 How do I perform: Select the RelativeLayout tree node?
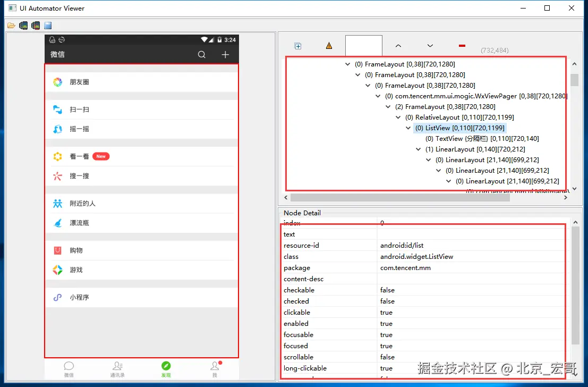(459, 117)
